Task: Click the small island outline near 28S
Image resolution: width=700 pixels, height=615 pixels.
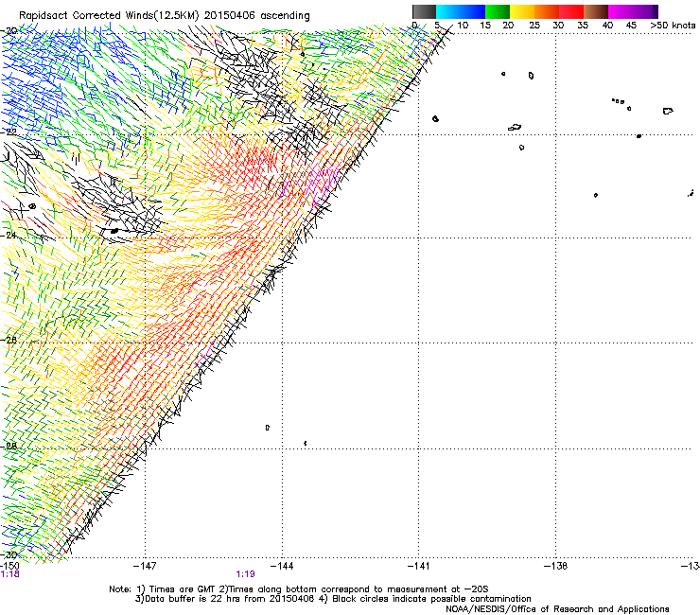Action: (268, 428)
